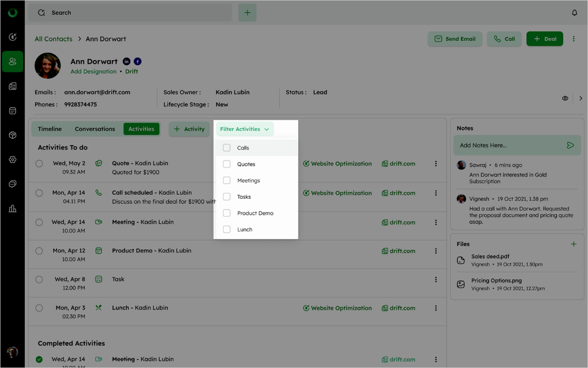Switch to the Timeline tab

point(49,129)
